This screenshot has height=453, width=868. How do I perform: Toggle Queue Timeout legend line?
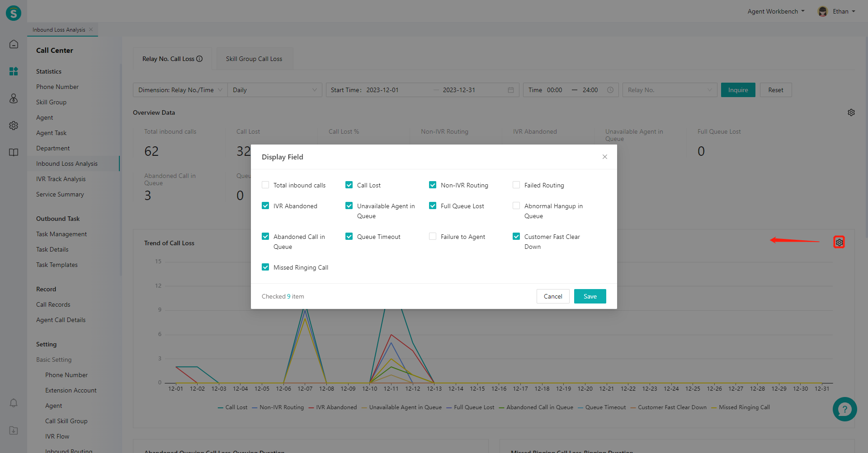pos(602,407)
